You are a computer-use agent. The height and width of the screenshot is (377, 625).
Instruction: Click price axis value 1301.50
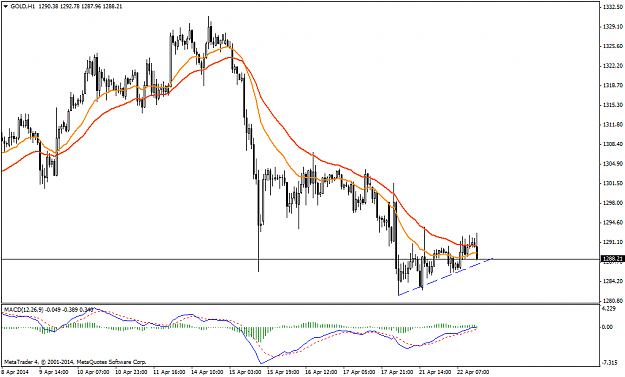point(613,183)
